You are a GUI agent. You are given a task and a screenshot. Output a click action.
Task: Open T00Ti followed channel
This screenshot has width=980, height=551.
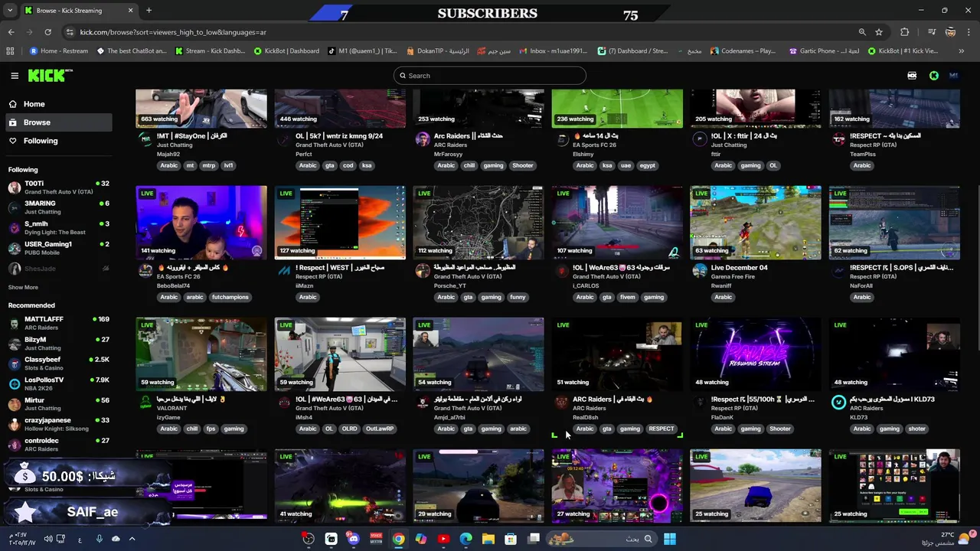click(59, 187)
